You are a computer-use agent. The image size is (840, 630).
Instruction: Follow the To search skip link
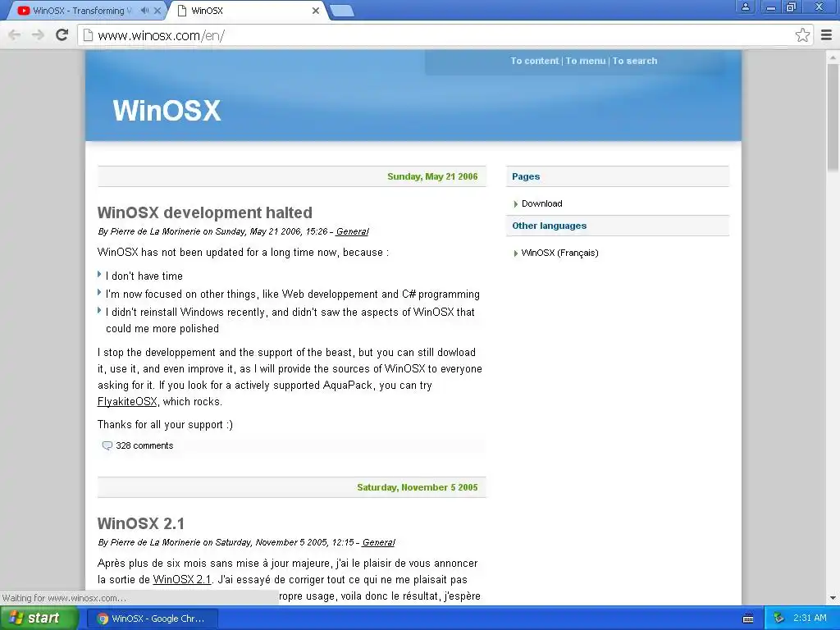[x=635, y=61]
